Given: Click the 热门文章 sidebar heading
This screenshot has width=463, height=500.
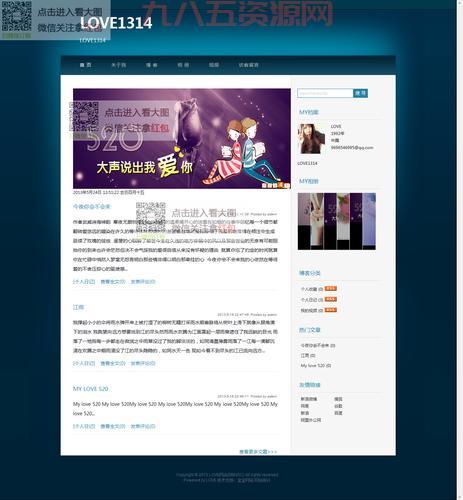Looking at the screenshot, I should [310, 330].
